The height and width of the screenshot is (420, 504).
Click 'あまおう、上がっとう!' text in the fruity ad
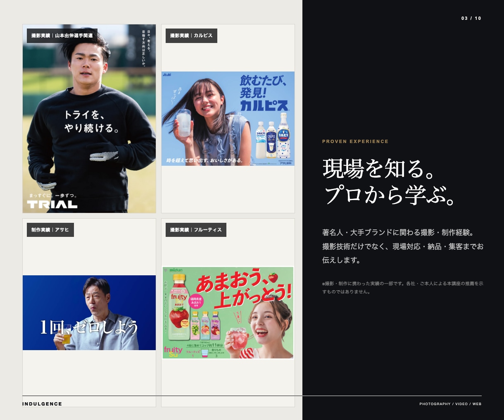[244, 289]
